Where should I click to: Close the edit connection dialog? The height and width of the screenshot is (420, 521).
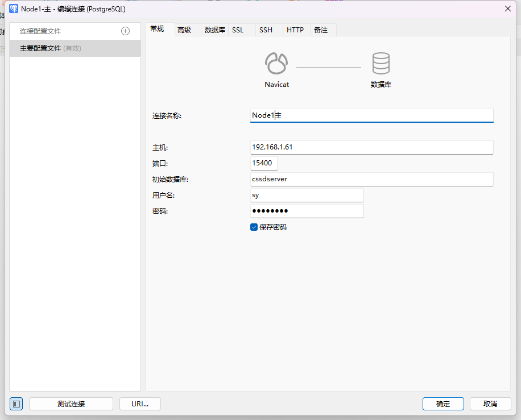(508, 9)
